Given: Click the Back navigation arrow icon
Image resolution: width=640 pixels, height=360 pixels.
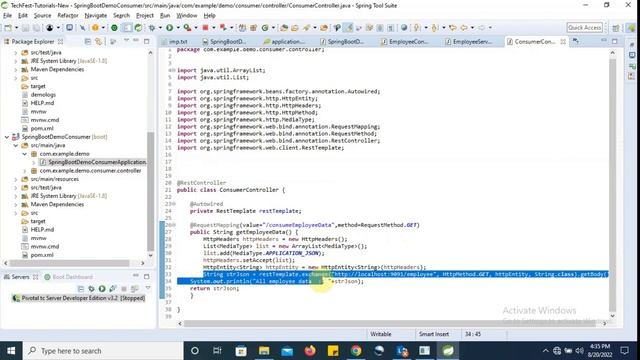Looking at the screenshot, I should pos(464,28).
